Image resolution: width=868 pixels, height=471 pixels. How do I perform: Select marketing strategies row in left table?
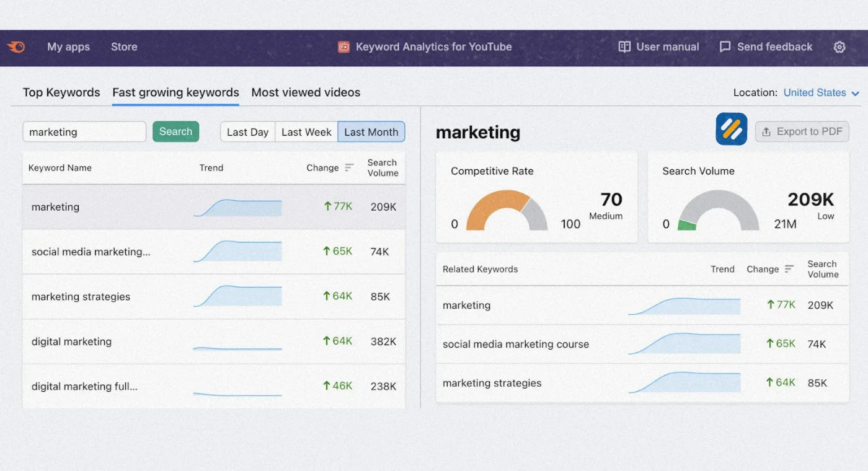coord(214,296)
